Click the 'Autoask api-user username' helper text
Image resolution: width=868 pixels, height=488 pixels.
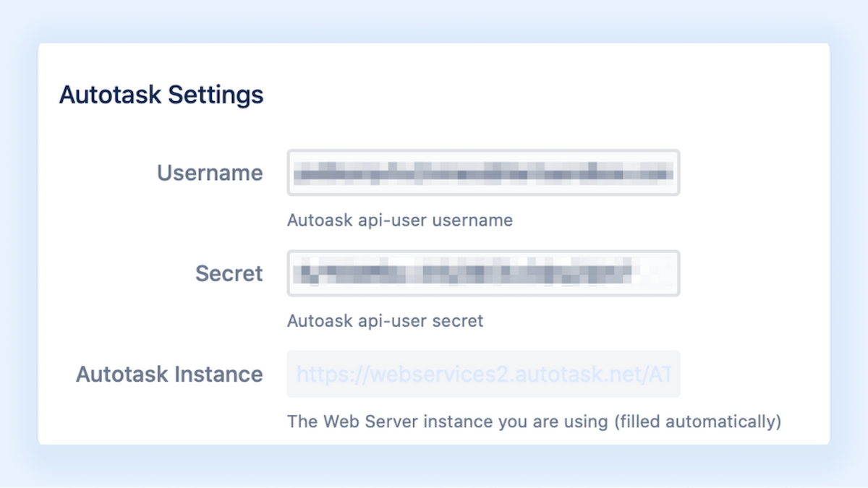(400, 221)
